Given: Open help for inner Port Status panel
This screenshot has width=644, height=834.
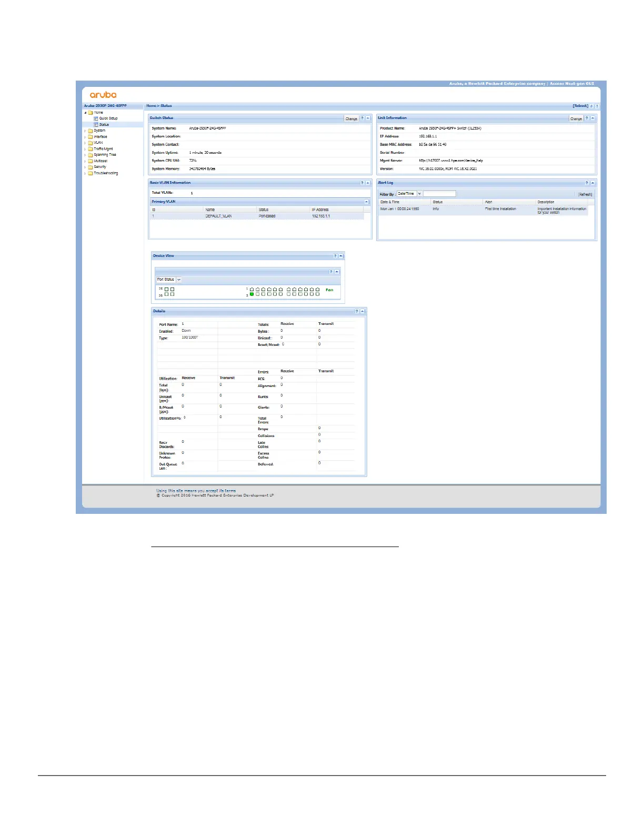Looking at the screenshot, I should tap(331, 272).
